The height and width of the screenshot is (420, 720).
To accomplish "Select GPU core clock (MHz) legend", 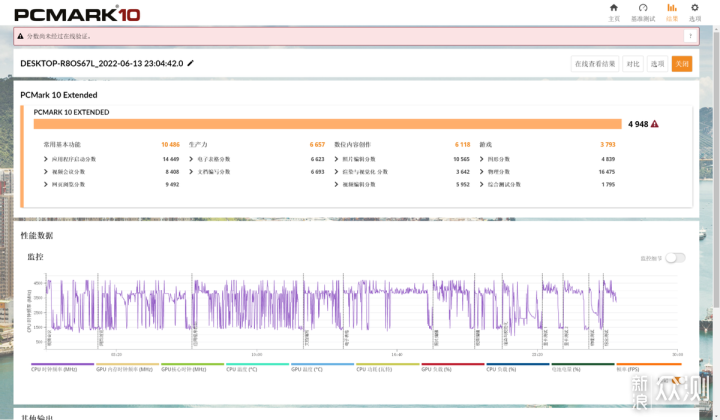I will [x=192, y=367].
